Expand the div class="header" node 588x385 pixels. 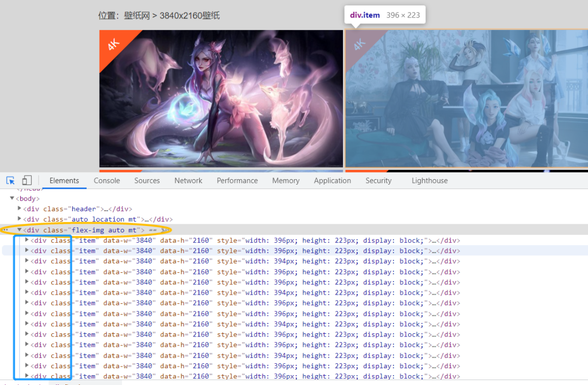[x=20, y=208]
